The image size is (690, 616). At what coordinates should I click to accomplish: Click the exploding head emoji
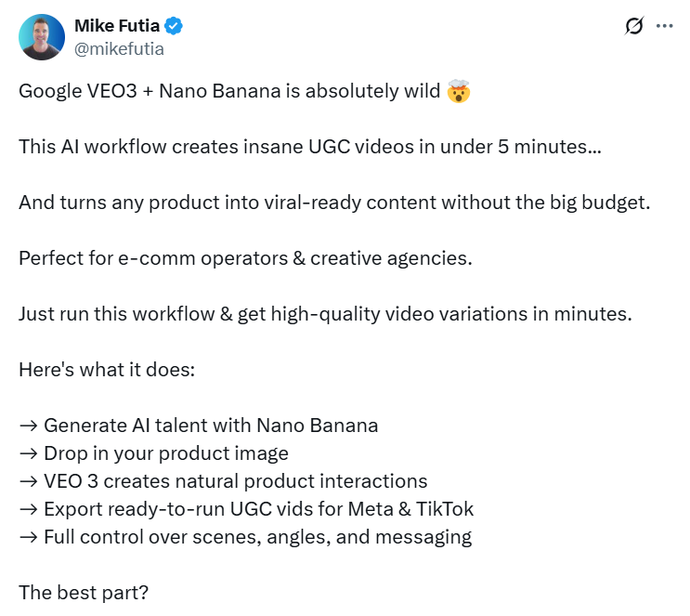click(x=458, y=93)
